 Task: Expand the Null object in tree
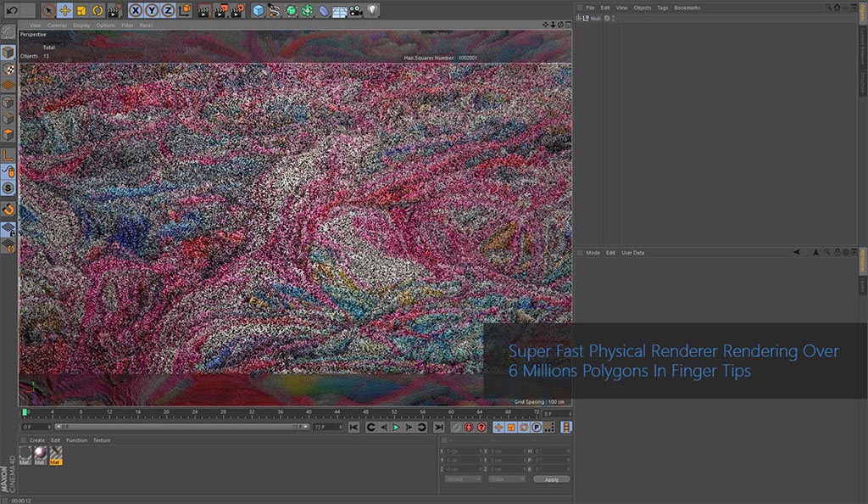click(579, 18)
